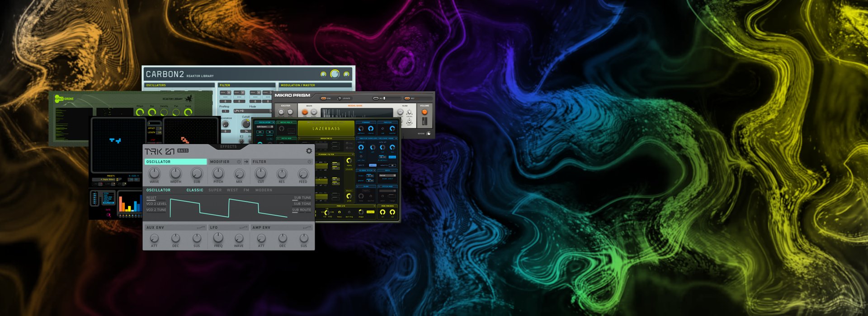Open the Lazerbass oscillator waveform dropdown
868x316 pixels.
(x=264, y=127)
